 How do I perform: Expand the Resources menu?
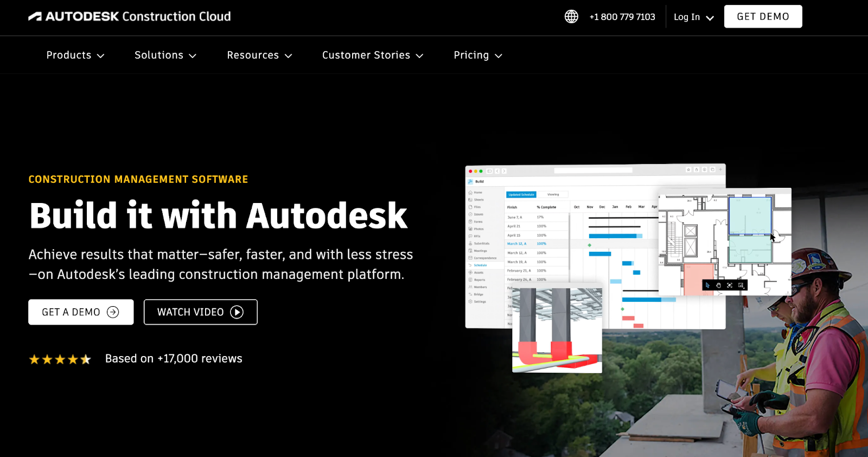(259, 55)
